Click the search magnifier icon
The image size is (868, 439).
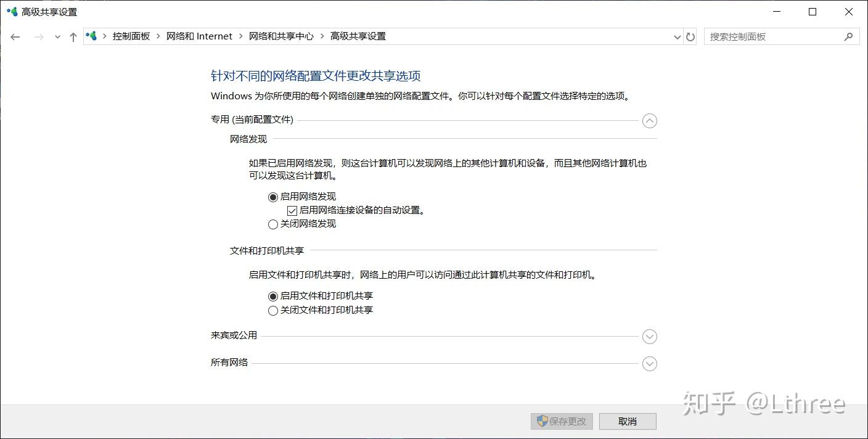[848, 36]
